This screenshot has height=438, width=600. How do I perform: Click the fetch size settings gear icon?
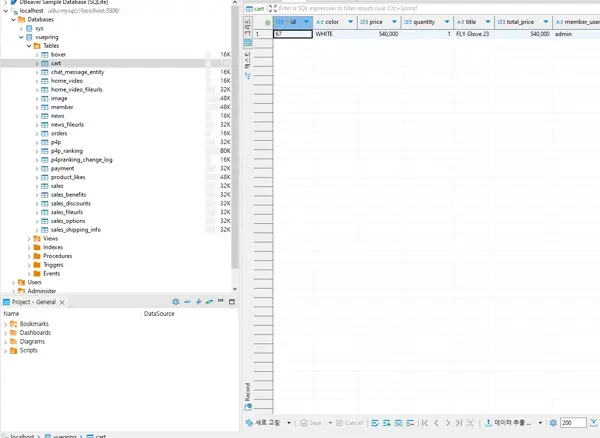[x=551, y=423]
